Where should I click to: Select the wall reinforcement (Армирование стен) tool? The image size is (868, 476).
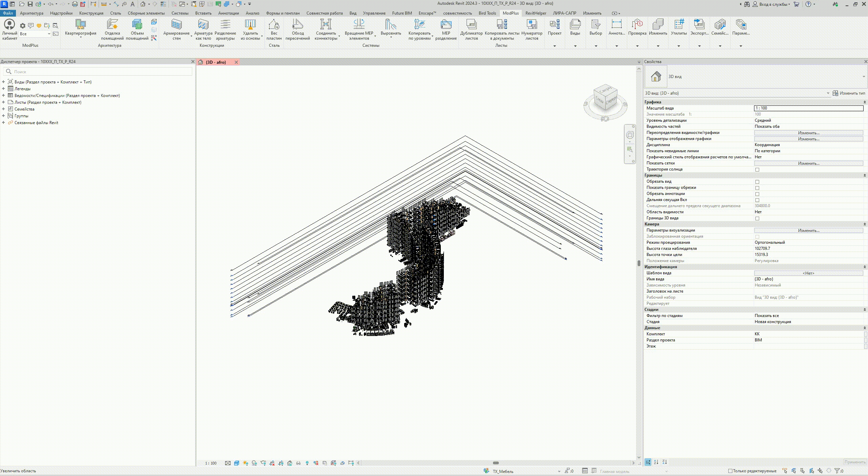tap(176, 24)
